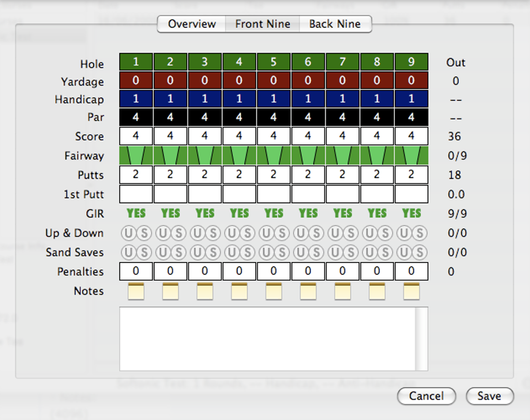Image resolution: width=530 pixels, height=420 pixels.
Task: Select the Penalties field for hole 8
Action: (x=378, y=271)
